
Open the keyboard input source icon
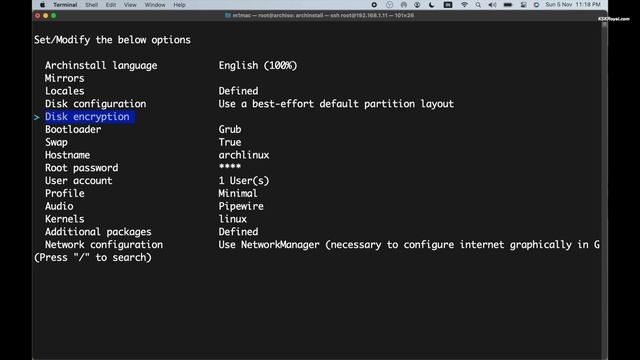click(448, 5)
